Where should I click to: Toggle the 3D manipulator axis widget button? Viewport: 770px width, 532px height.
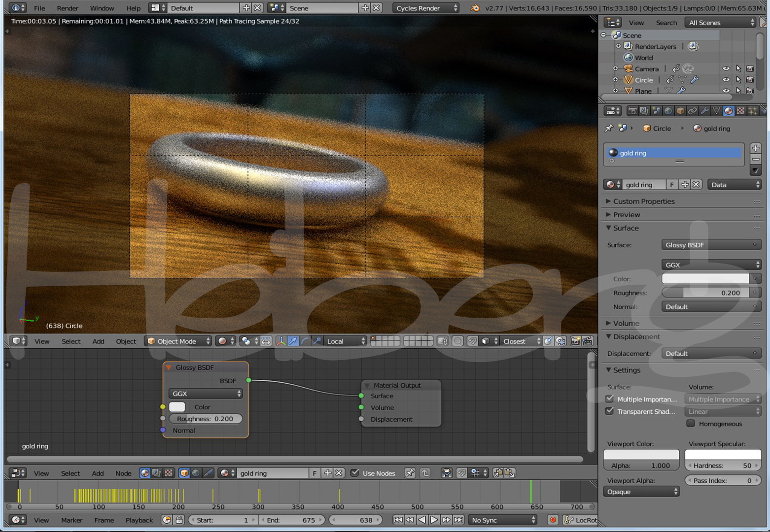(281, 341)
